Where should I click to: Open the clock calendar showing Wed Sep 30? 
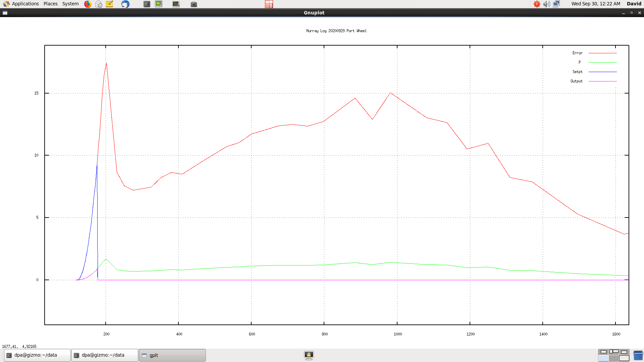pos(596,4)
